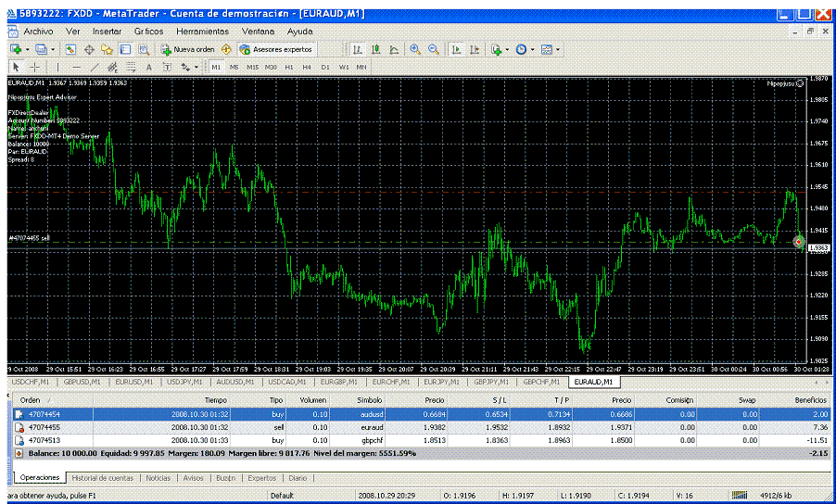Expand the periodicity clock dropdown
Image resolution: width=836 pixels, height=504 pixels.
(x=533, y=49)
